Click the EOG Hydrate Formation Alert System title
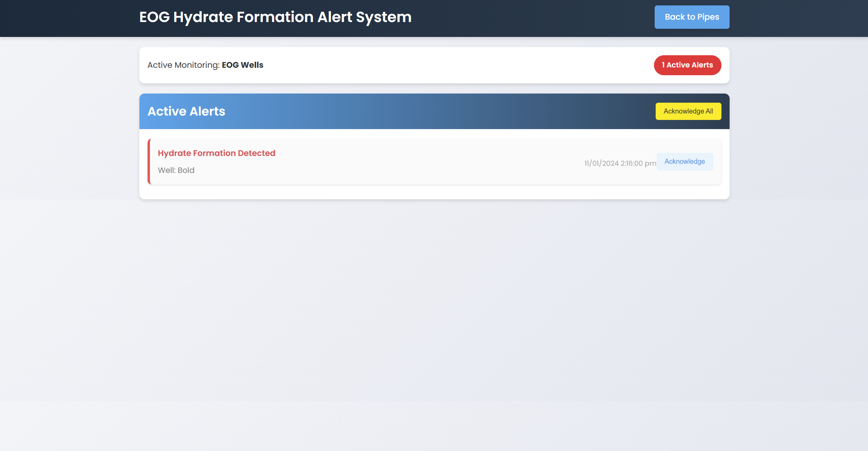The width and height of the screenshot is (868, 451). point(275,17)
